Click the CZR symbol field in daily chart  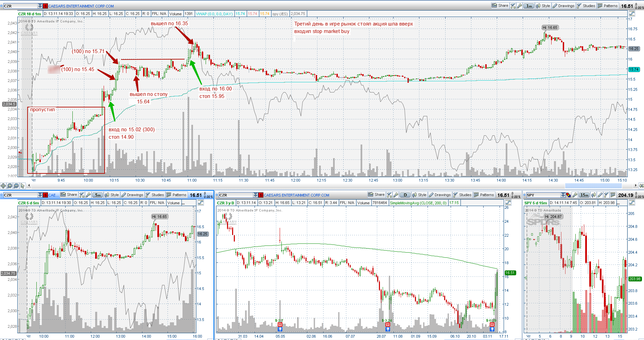pyautogui.click(x=236, y=195)
